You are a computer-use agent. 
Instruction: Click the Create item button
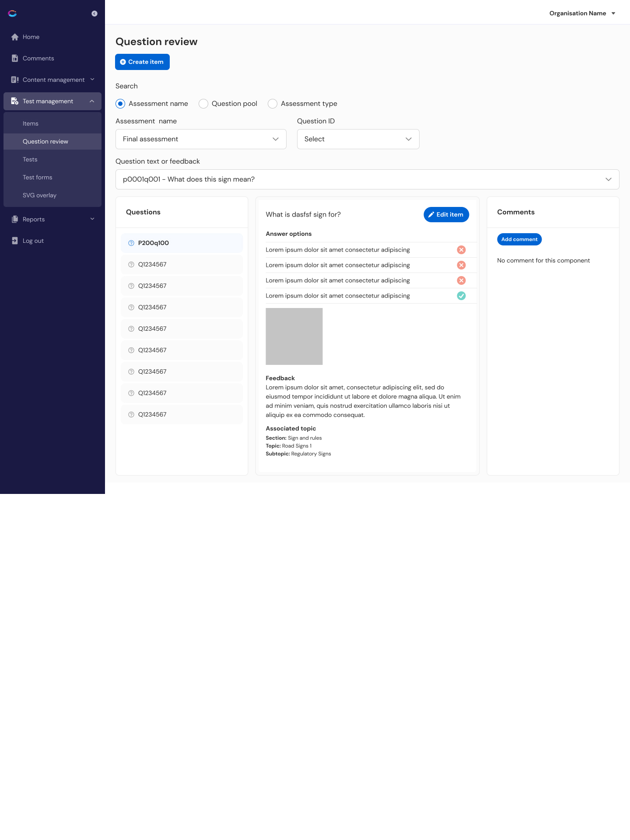(142, 62)
